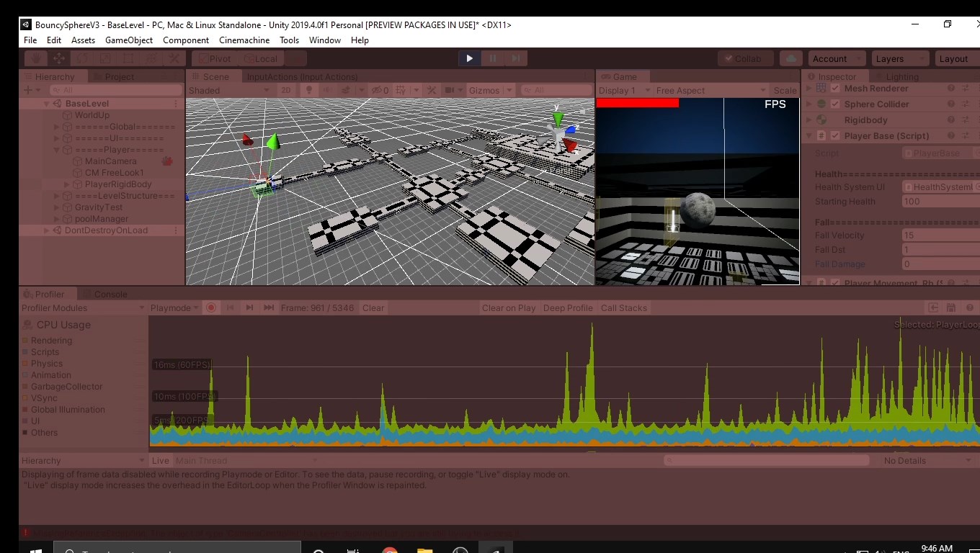The image size is (980, 553).
Task: Disable the Mesh Renderer checkbox
Action: pyautogui.click(x=835, y=89)
